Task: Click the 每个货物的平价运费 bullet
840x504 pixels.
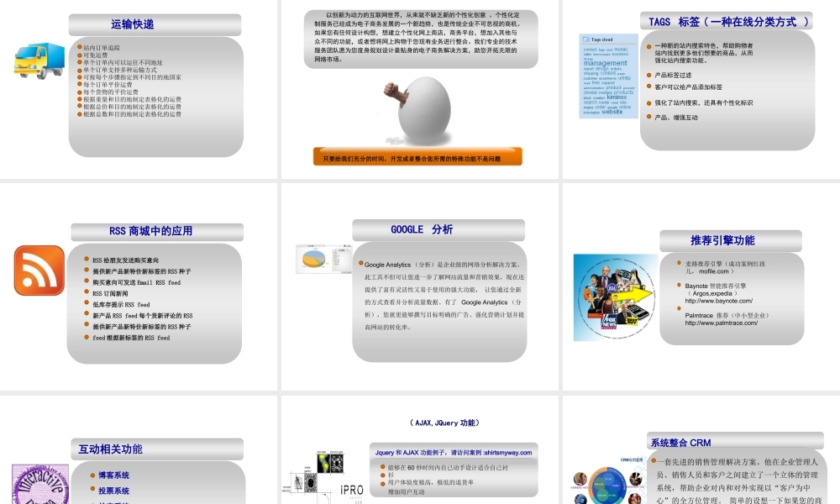Action: pos(110,92)
